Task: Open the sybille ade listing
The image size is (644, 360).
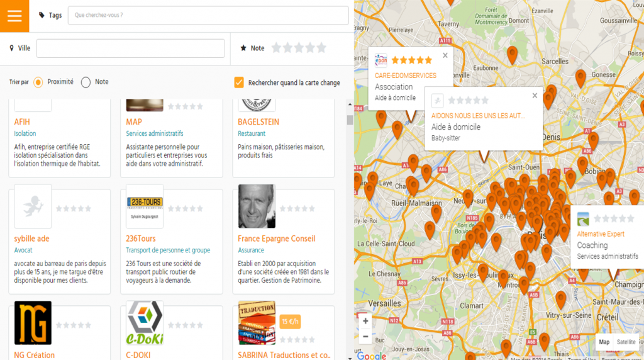Action: click(x=31, y=239)
